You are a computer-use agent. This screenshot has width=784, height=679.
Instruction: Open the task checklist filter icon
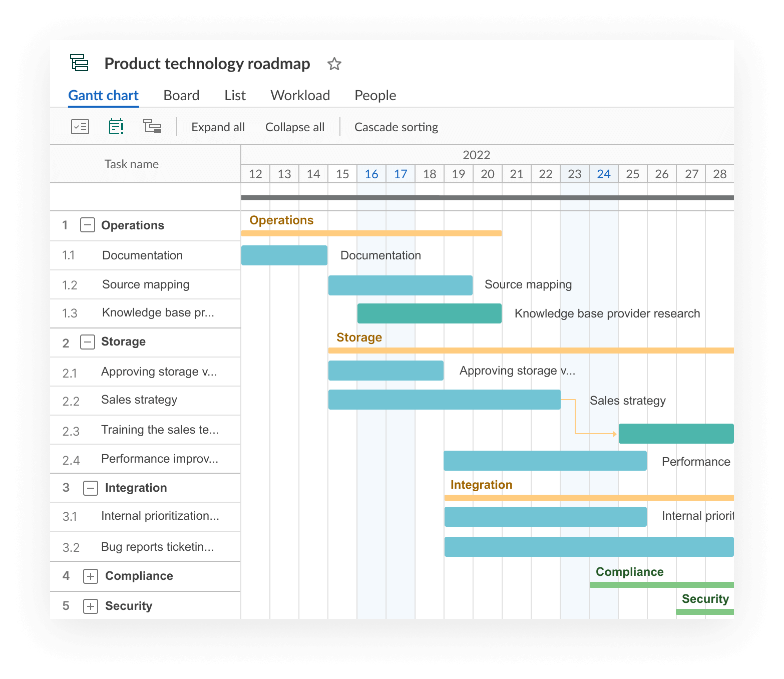80,127
